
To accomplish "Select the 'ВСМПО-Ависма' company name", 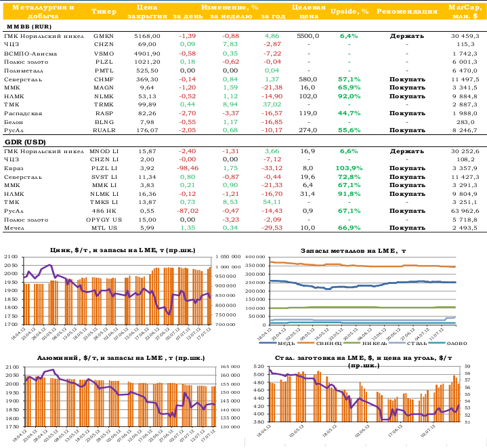I will tap(30, 54).
